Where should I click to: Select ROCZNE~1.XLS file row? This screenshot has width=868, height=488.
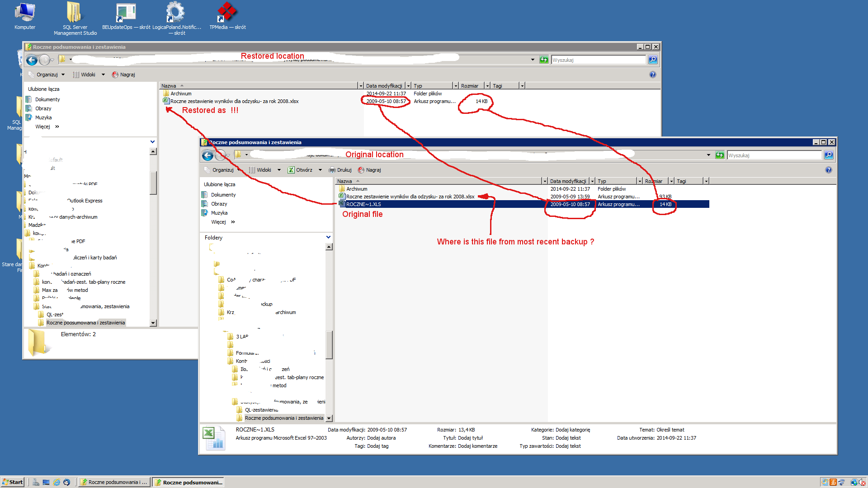tap(363, 204)
